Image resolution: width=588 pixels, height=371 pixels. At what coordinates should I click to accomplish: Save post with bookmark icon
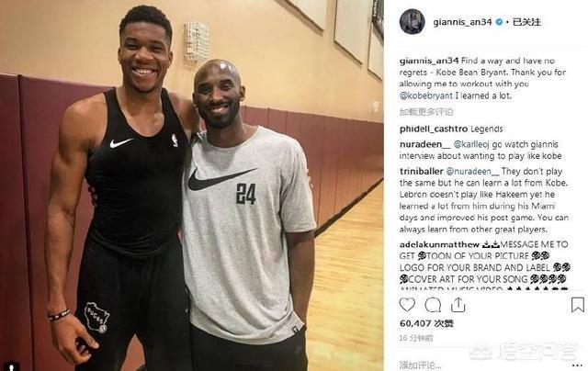578,305
